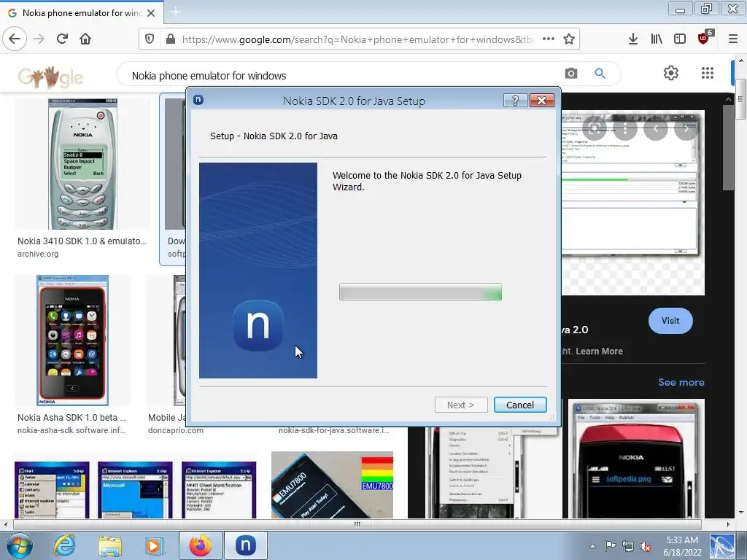The height and width of the screenshot is (560, 747).
Task: Click the help question mark in Setup dialog
Action: [x=515, y=100]
